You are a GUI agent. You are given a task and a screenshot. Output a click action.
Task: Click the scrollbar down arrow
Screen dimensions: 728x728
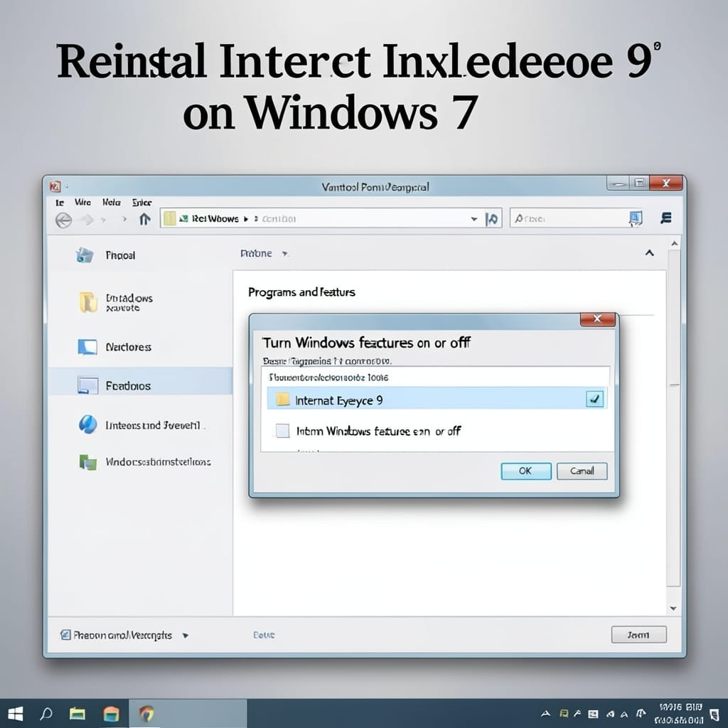point(674,609)
